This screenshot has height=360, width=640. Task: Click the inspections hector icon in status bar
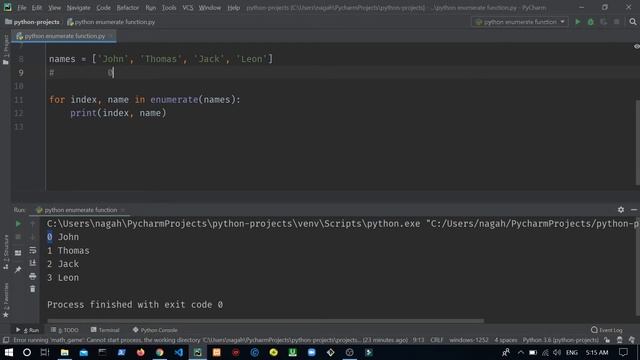[620, 340]
